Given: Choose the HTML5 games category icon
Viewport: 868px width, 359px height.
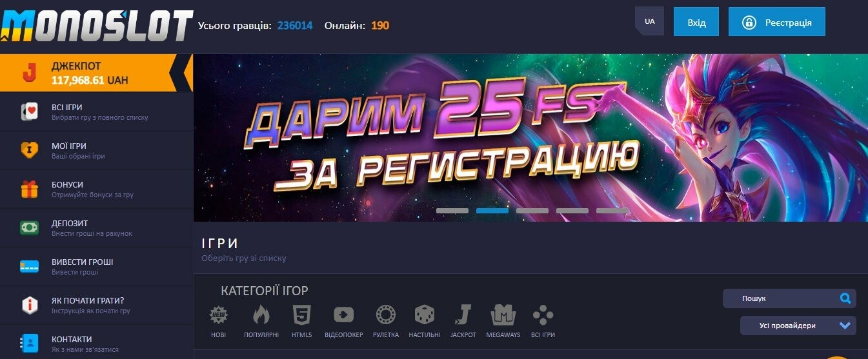Looking at the screenshot, I should (301, 315).
